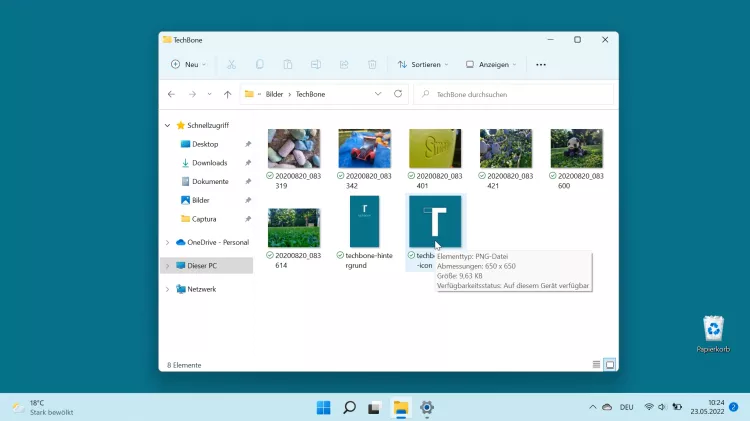
Task: Click the Delete trash icon in toolbar
Action: [372, 65]
